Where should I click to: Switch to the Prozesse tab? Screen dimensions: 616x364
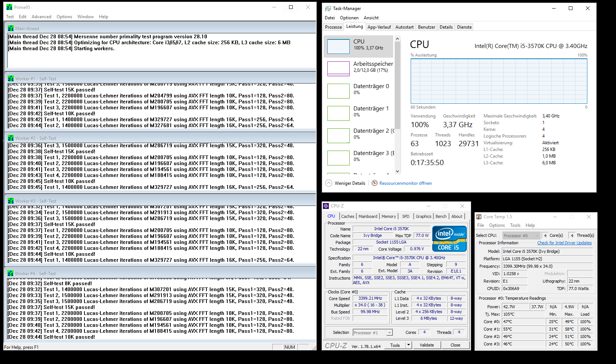click(334, 27)
